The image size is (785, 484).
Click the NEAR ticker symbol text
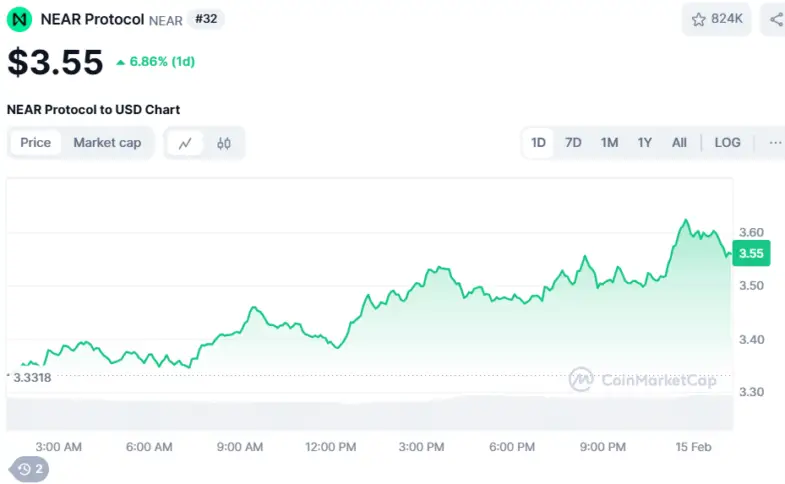click(x=166, y=21)
